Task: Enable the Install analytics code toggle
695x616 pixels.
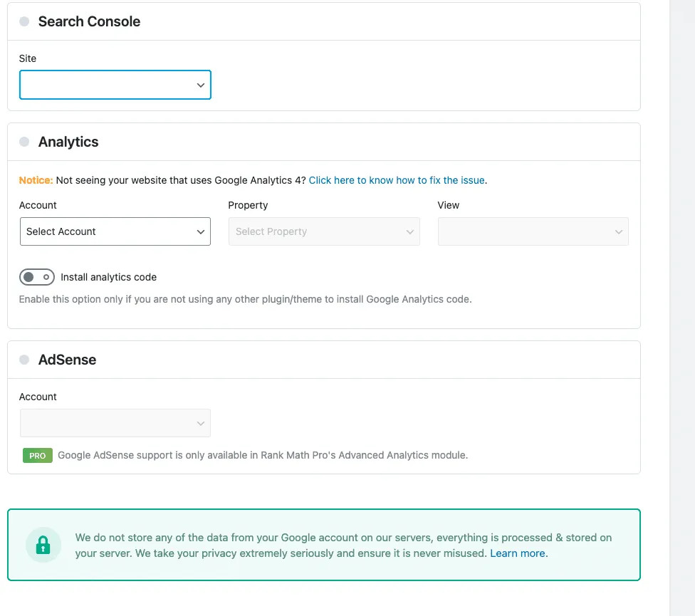Action: click(36, 277)
